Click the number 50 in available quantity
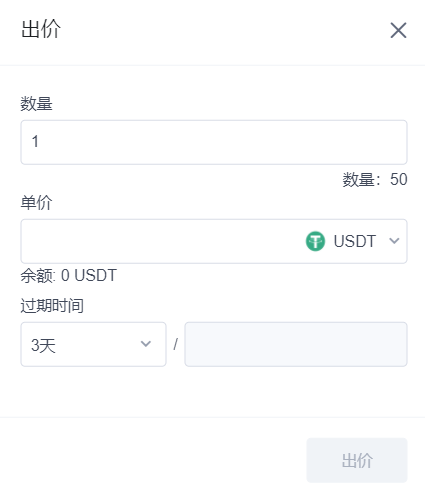The image size is (425, 486). (399, 180)
